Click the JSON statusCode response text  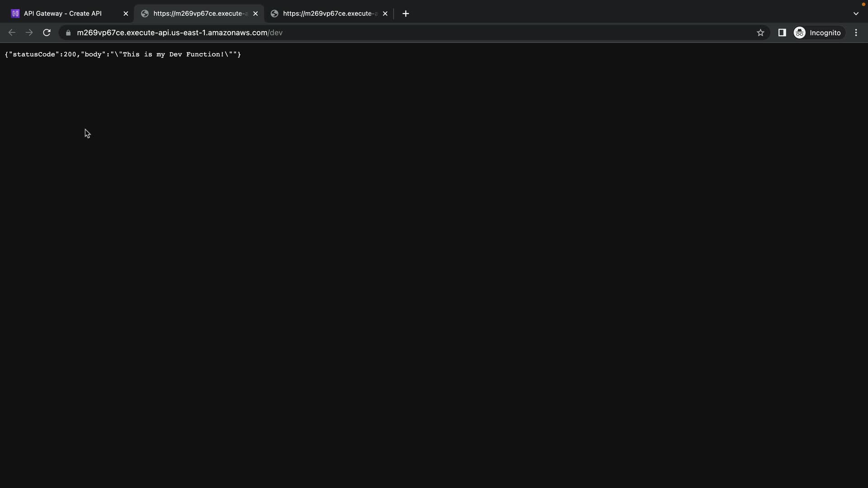tap(123, 54)
